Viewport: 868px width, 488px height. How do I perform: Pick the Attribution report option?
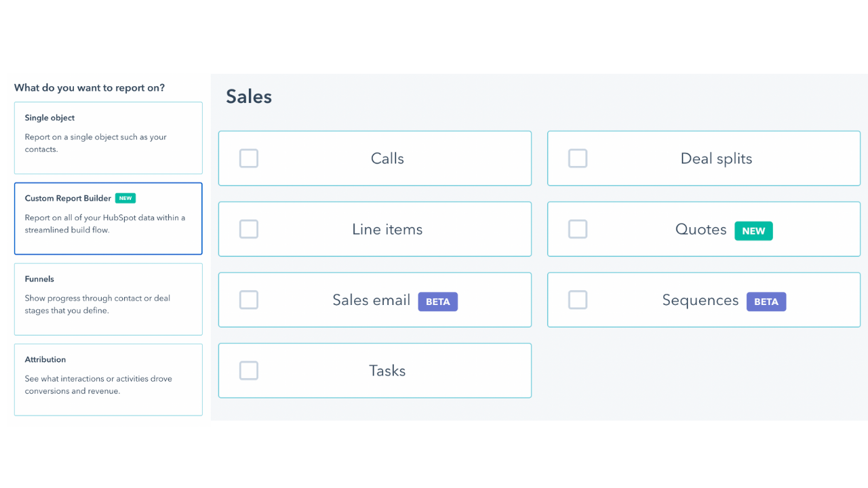click(x=108, y=380)
